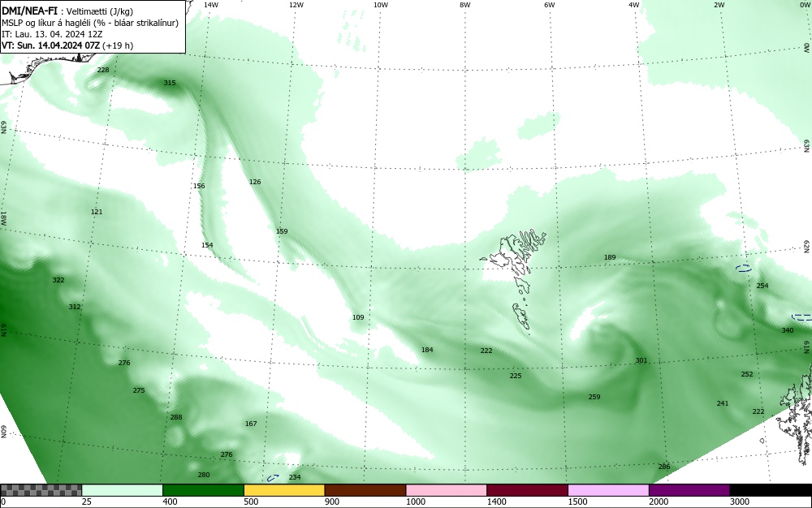Screen dimensions: 812x508
Task: Click the value 315 on the map
Action: click(170, 83)
